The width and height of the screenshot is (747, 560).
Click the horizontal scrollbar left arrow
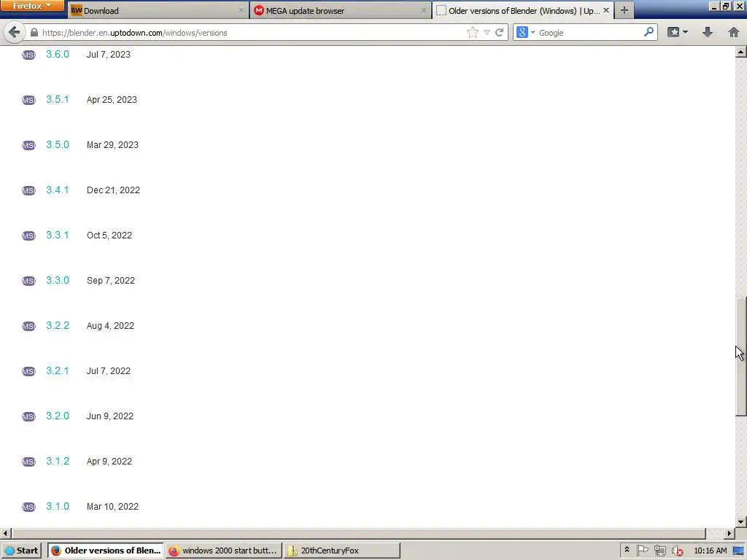tap(5, 533)
